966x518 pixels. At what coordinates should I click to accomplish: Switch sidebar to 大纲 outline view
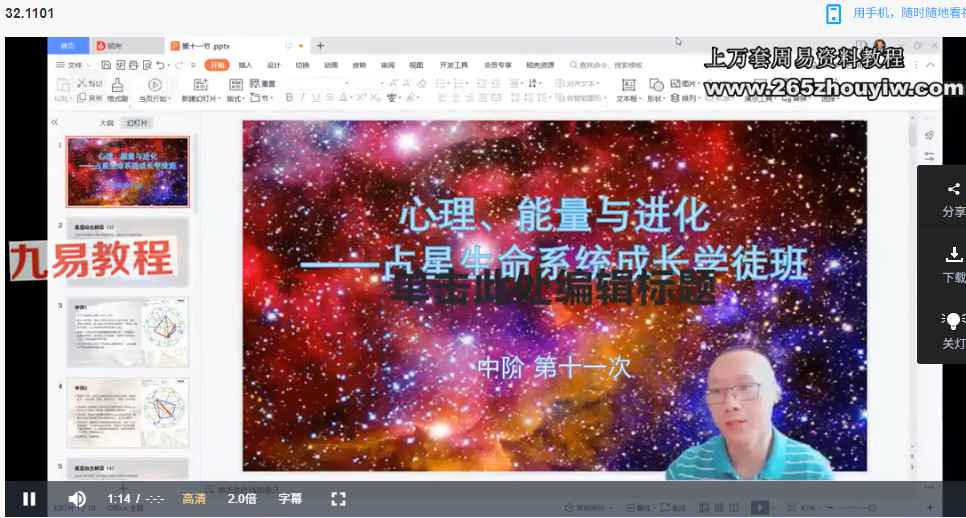[x=106, y=123]
